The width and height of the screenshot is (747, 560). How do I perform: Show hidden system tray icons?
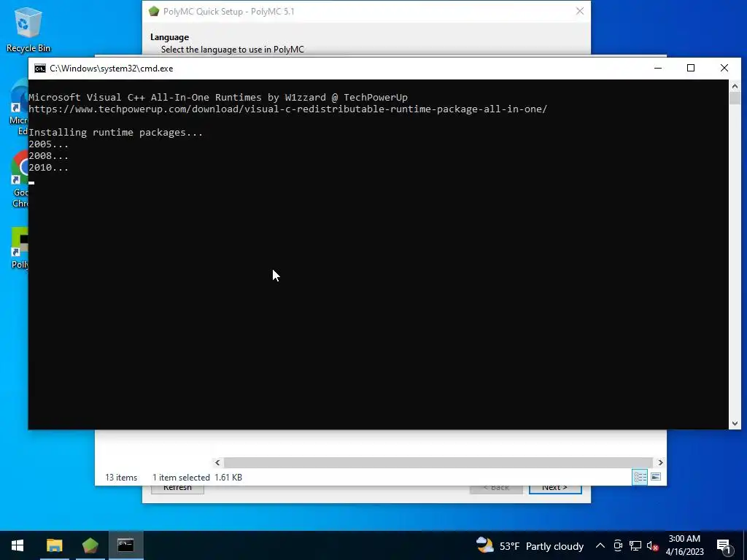click(x=600, y=545)
